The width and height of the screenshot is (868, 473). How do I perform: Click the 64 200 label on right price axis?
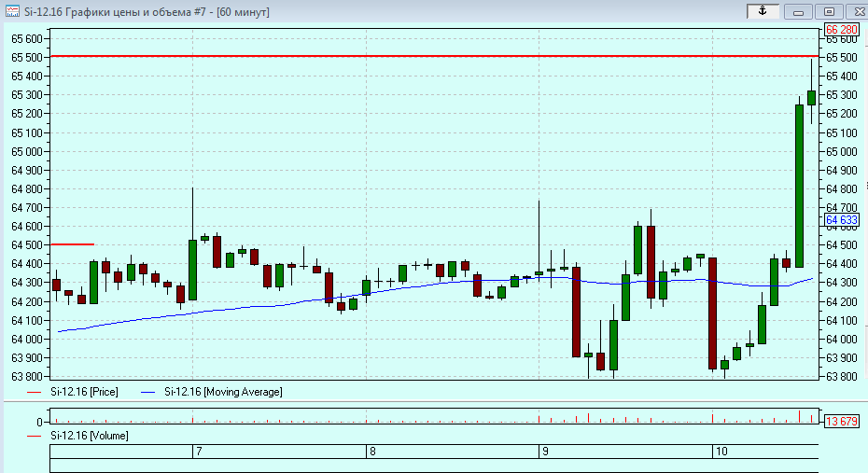coord(842,301)
